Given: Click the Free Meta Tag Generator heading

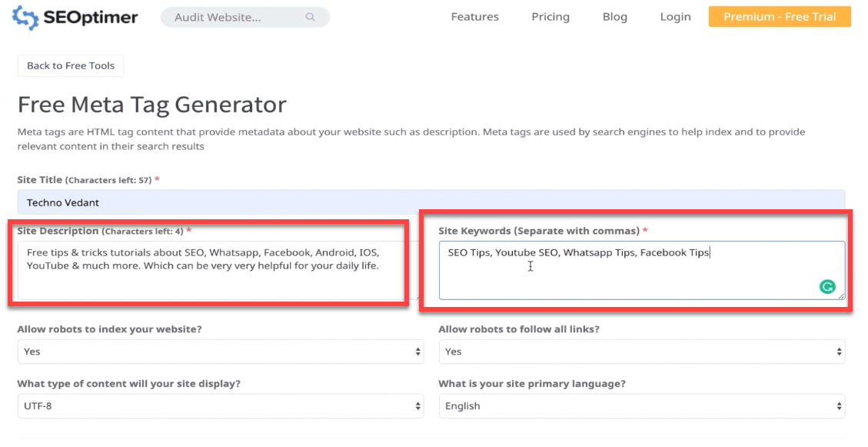Looking at the screenshot, I should click(x=152, y=104).
